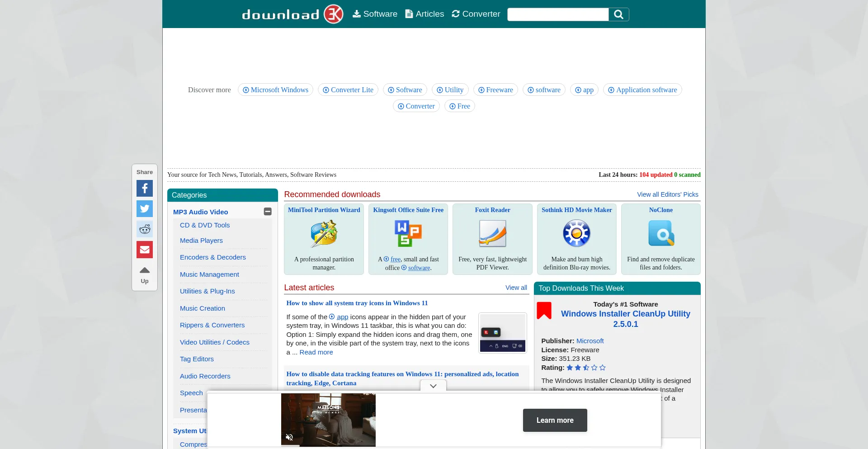Click the Download3K logo
This screenshot has width=868, height=449.
coord(292,14)
